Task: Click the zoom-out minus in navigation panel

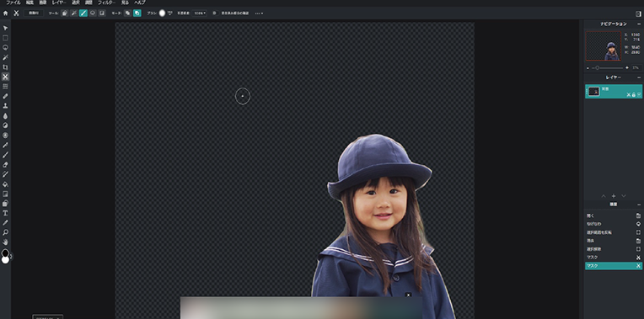Action: pos(588,67)
